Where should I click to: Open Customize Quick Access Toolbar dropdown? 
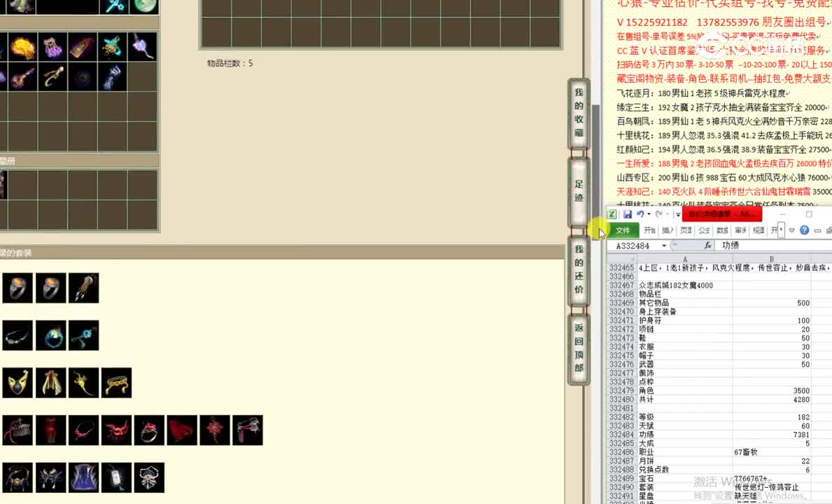pyautogui.click(x=678, y=215)
